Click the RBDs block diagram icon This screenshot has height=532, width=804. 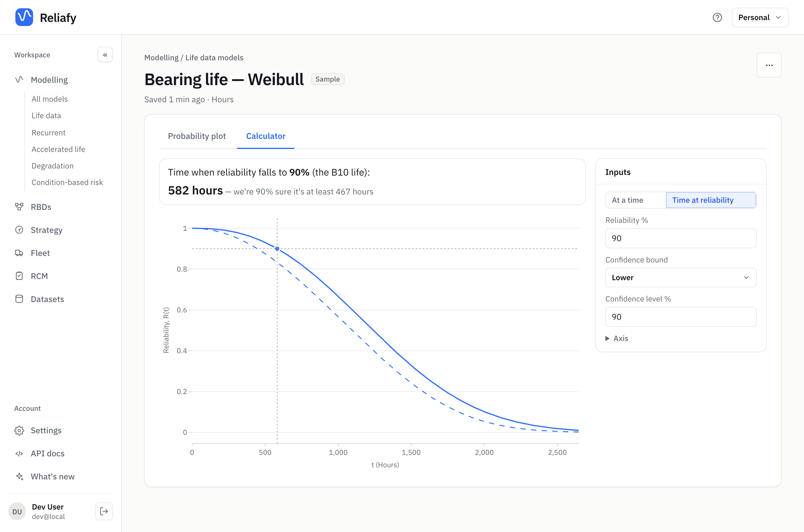click(19, 207)
